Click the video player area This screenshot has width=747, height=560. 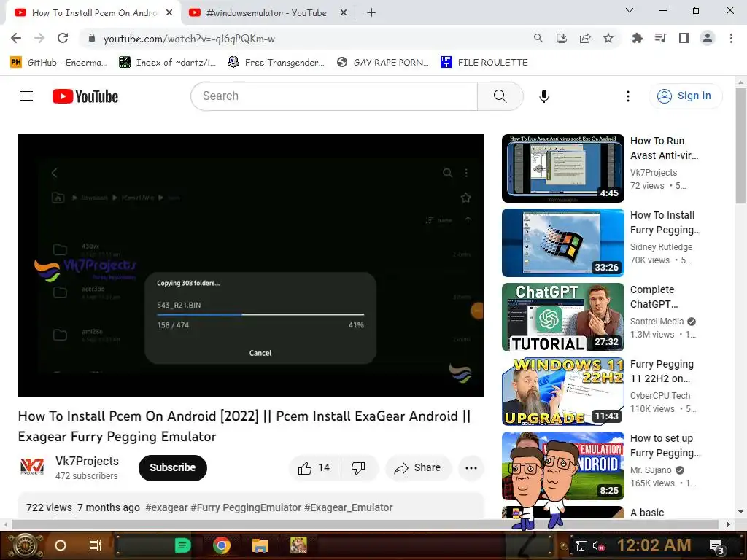tap(251, 265)
